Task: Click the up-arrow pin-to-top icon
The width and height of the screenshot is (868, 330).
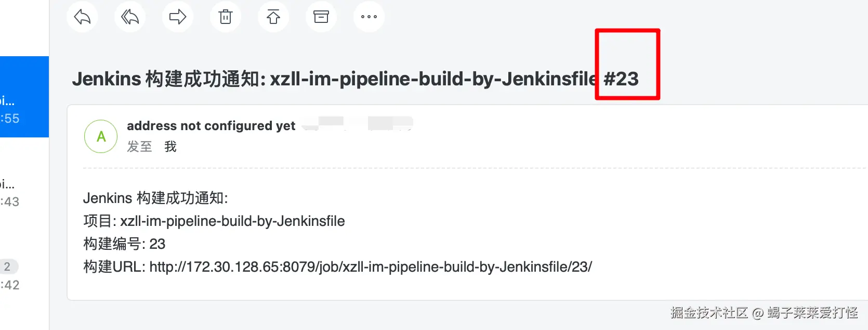Action: [273, 17]
